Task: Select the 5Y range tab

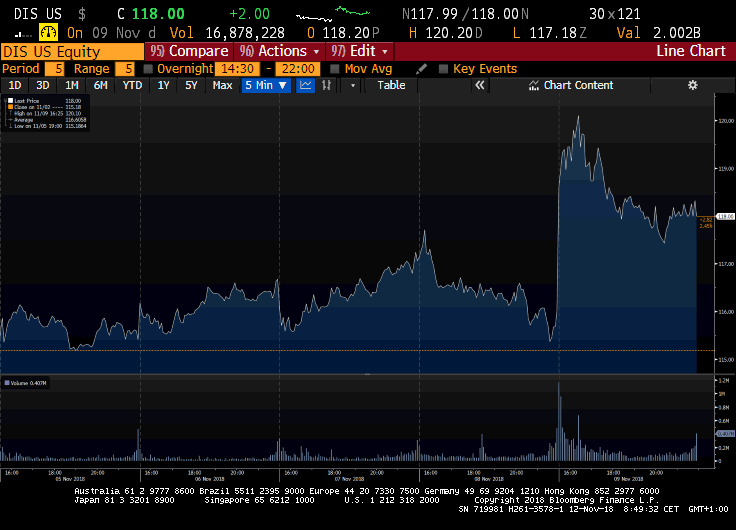Action: tap(191, 85)
